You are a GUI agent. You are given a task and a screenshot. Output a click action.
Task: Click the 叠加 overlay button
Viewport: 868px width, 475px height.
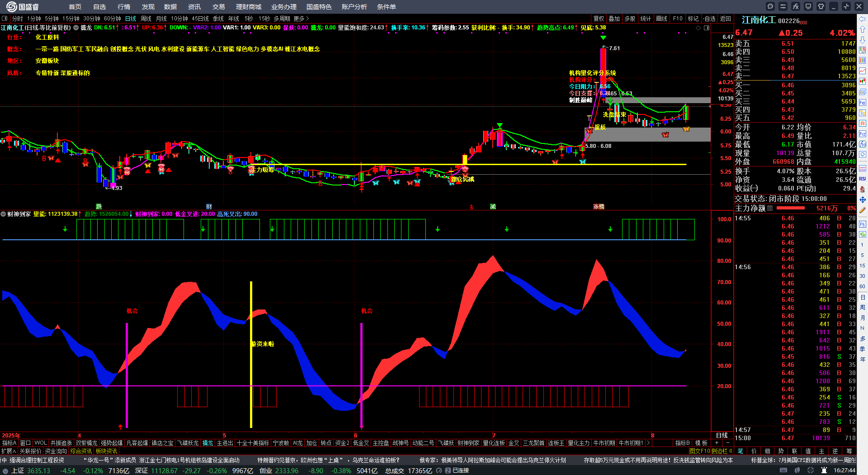614,19
